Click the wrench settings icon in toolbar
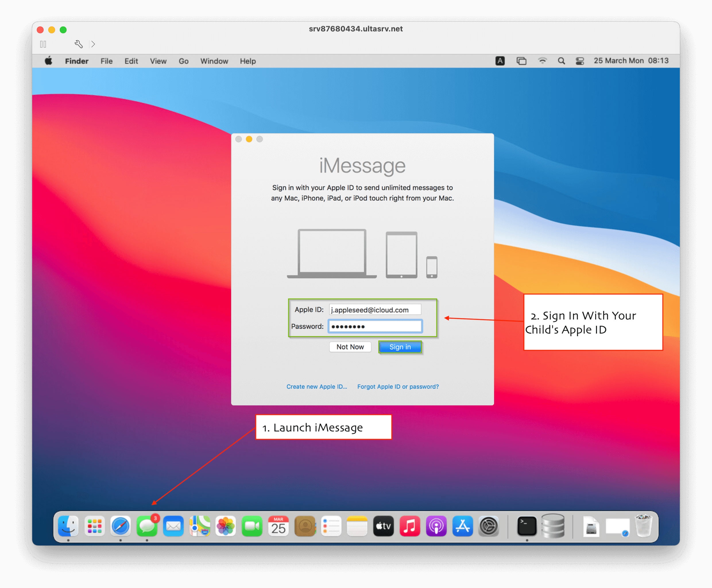 [79, 44]
